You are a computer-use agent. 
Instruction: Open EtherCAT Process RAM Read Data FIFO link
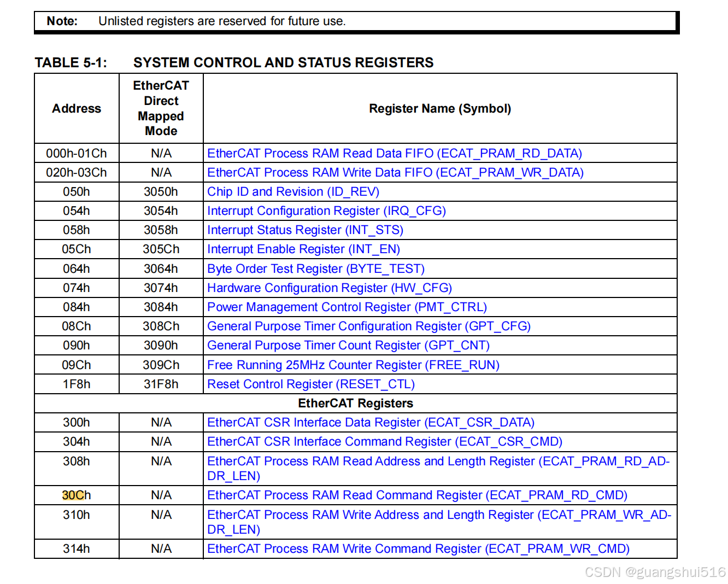click(395, 153)
